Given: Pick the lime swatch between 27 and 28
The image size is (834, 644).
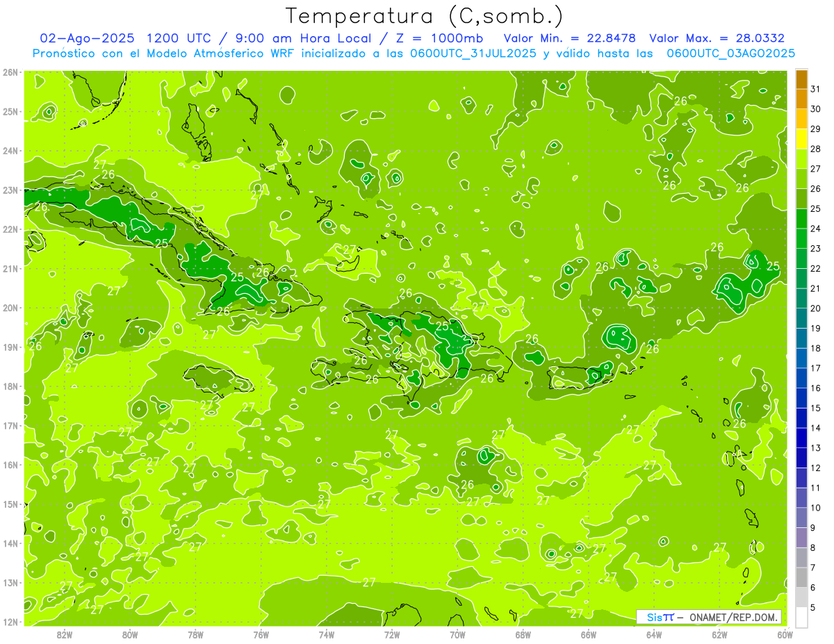Looking at the screenshot, I should tap(801, 159).
